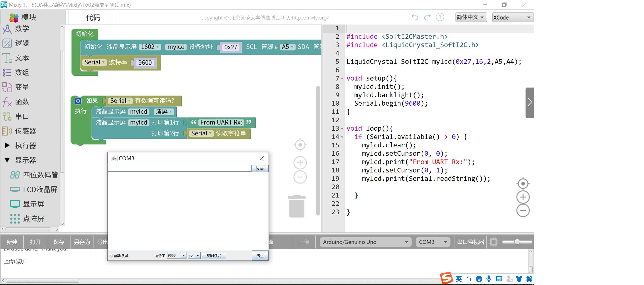
Task: Open the 波特率 9600 dropdown in COM3
Action: point(183,255)
